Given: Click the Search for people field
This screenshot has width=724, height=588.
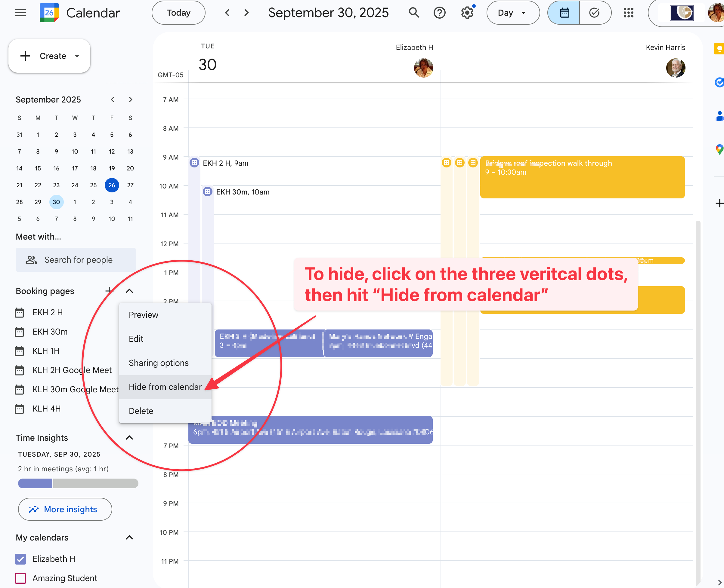Looking at the screenshot, I should point(78,260).
